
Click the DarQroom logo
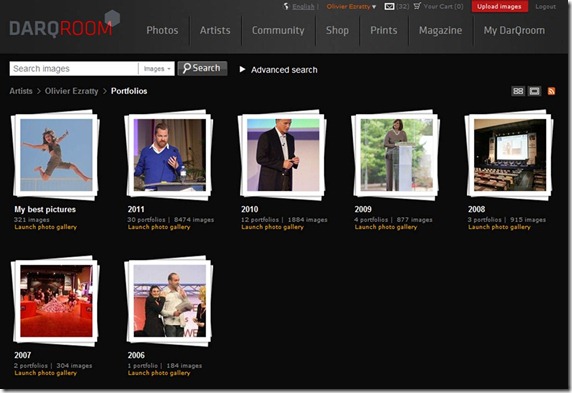click(x=65, y=25)
